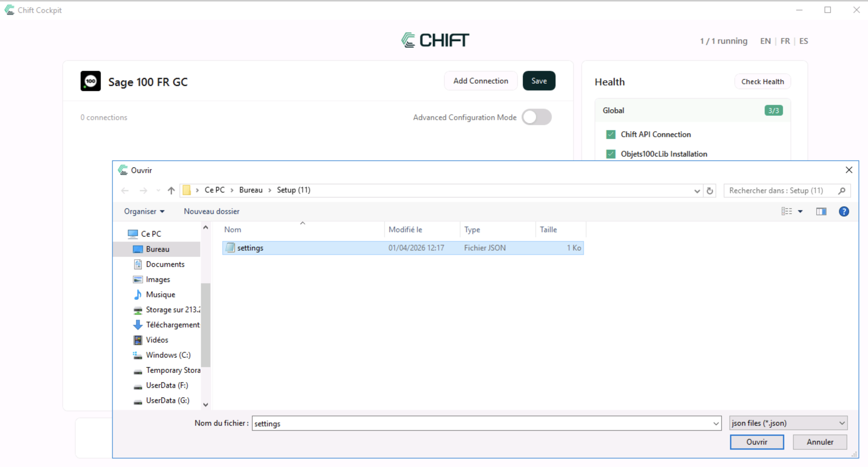This screenshot has width=868, height=467.
Task: Click the up-arrow parent folder icon
Action: pos(171,191)
